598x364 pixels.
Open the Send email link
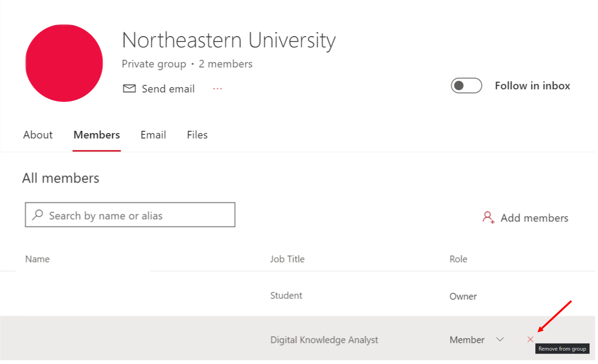[x=168, y=89]
